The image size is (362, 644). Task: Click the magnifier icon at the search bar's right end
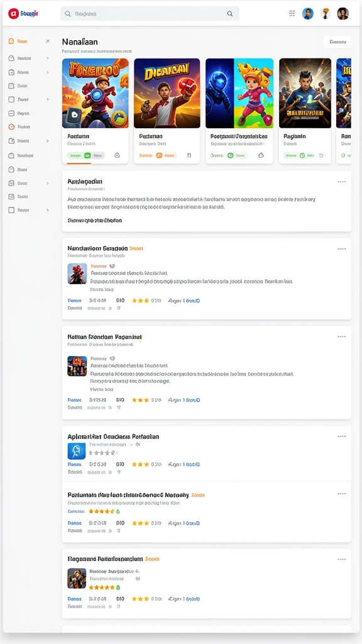pos(230,14)
